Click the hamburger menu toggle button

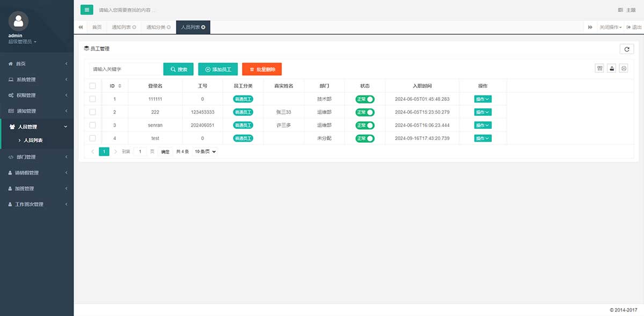pos(87,10)
